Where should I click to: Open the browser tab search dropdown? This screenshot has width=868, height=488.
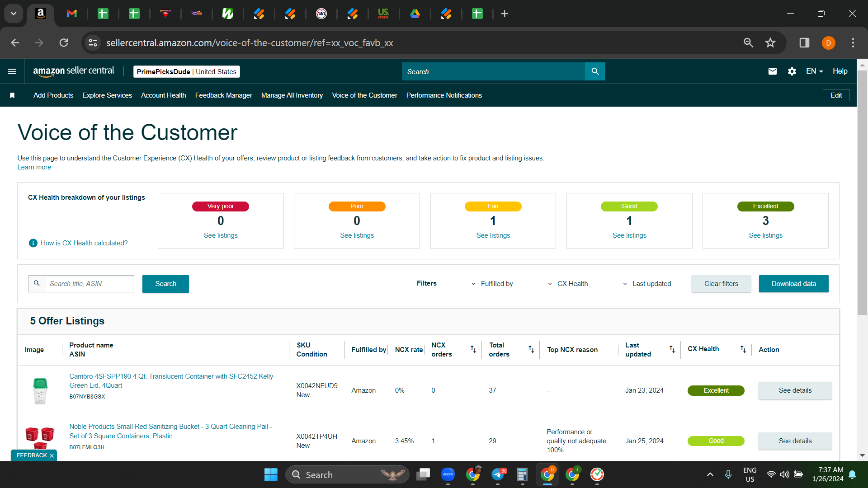(x=14, y=14)
